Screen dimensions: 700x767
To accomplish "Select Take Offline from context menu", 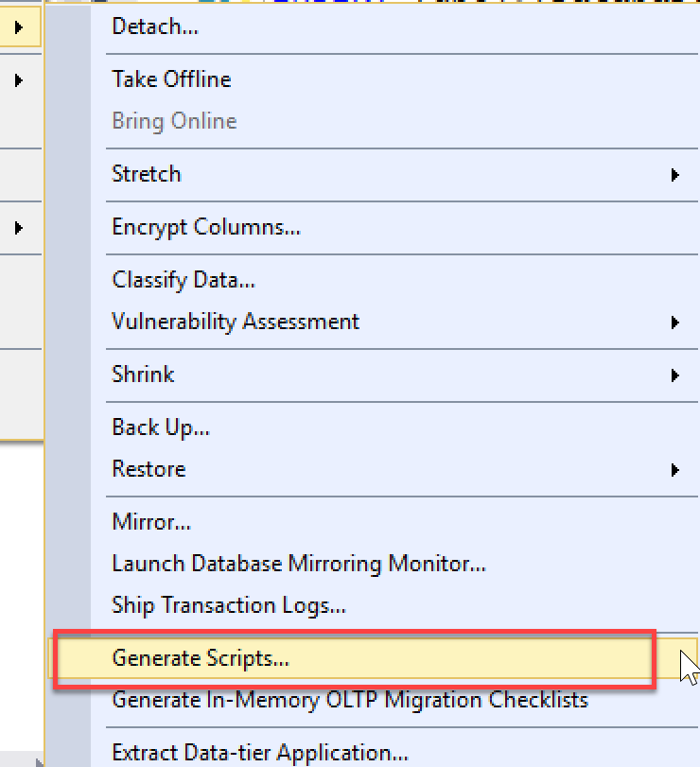I will pyautogui.click(x=171, y=79).
